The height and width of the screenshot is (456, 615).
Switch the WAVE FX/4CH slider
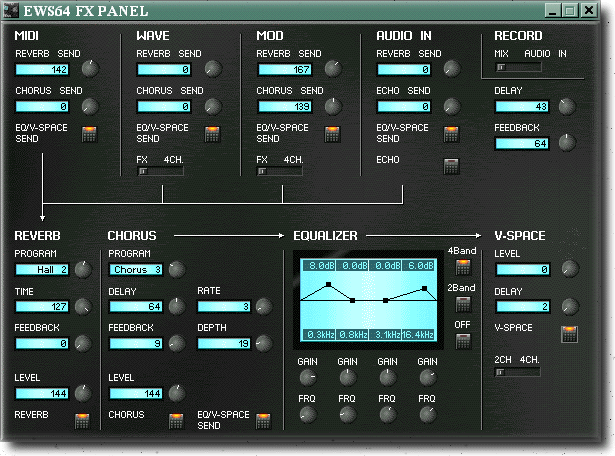coord(160,171)
